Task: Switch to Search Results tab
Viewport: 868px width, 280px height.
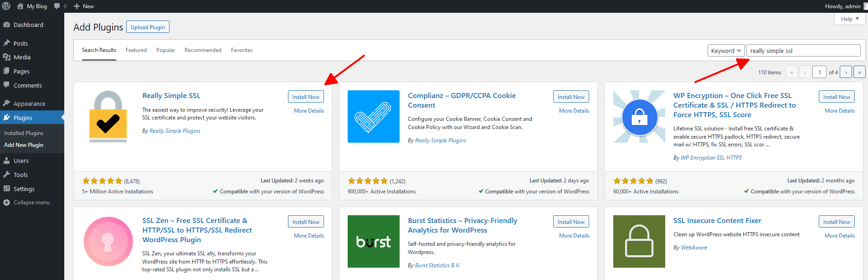Action: (x=99, y=50)
